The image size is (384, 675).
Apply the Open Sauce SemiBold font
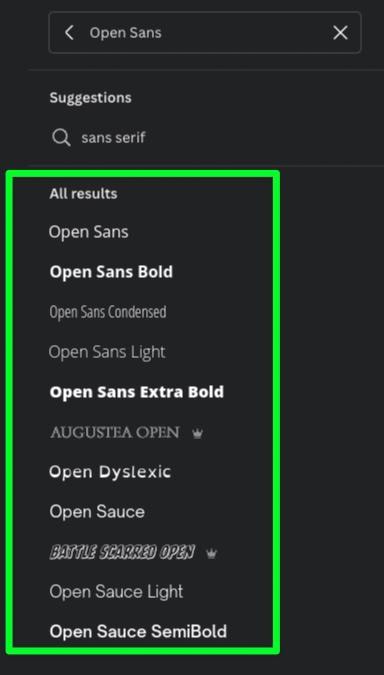coord(138,632)
